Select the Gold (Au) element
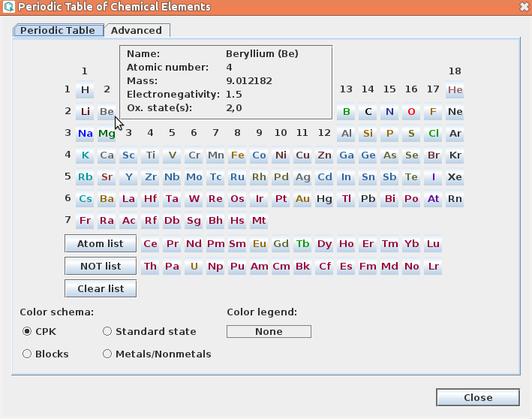532x419 pixels. 302,199
